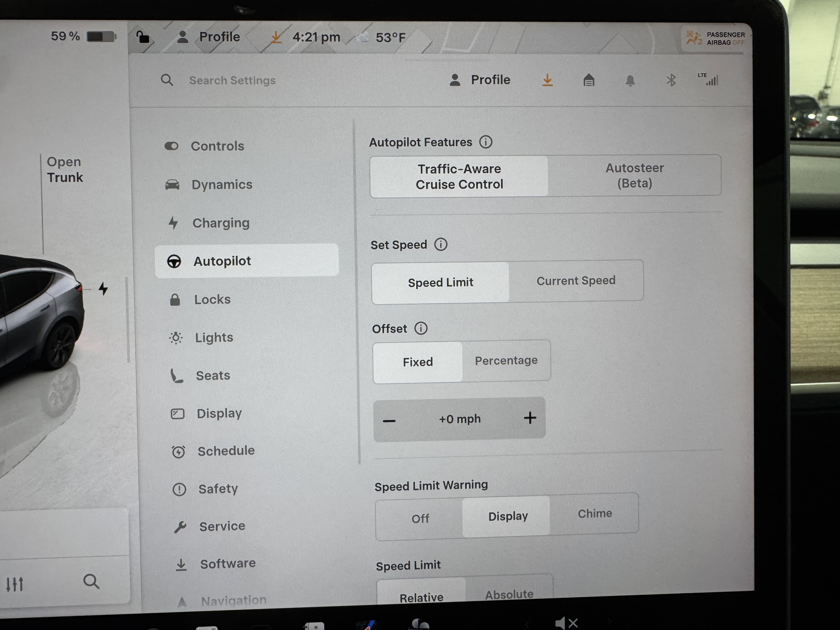The width and height of the screenshot is (840, 630).
Task: Turn Speed Limit Warning Off
Action: [420, 518]
